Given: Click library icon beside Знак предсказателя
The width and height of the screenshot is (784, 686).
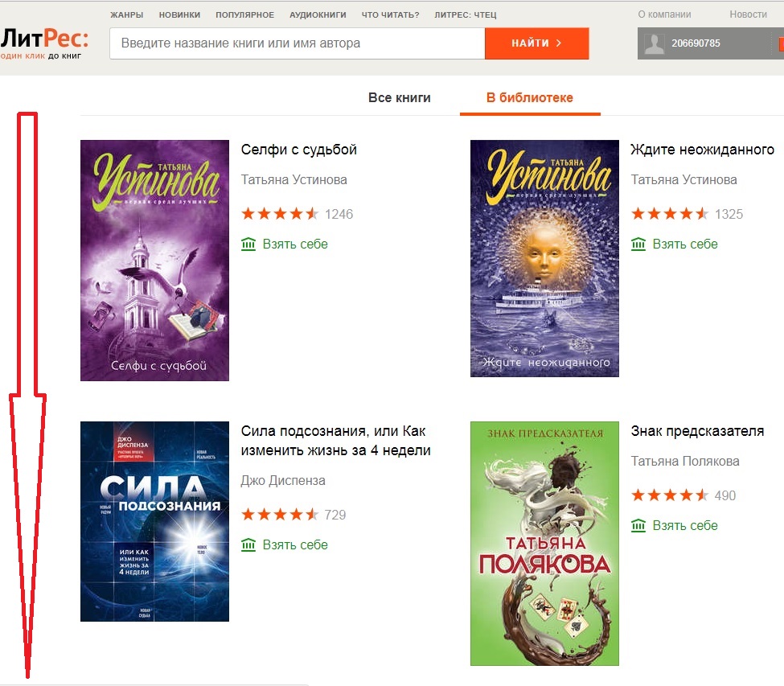Looking at the screenshot, I should click(x=638, y=525).
